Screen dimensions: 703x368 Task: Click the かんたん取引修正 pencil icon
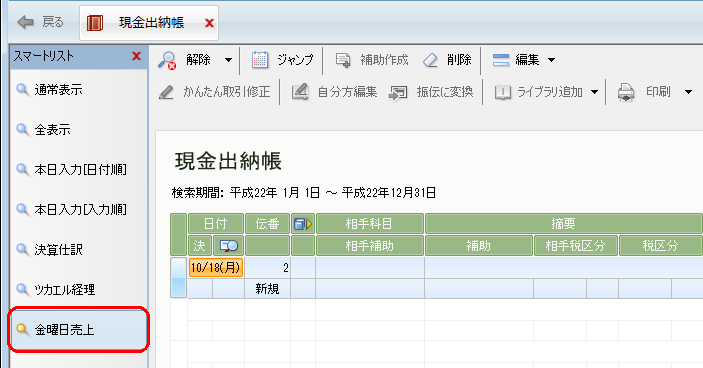(166, 92)
